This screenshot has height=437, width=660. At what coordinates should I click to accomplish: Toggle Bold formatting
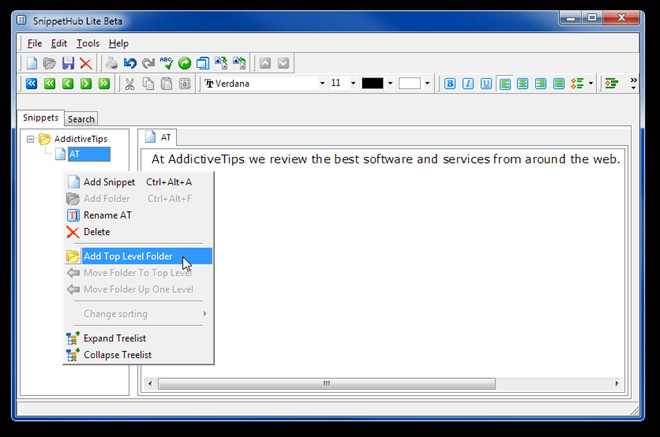point(450,83)
